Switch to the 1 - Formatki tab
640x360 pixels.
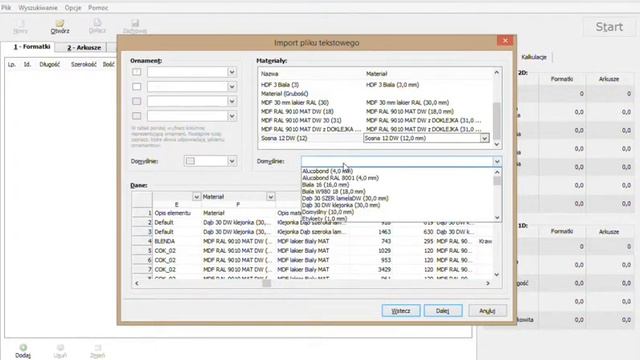(x=32, y=47)
